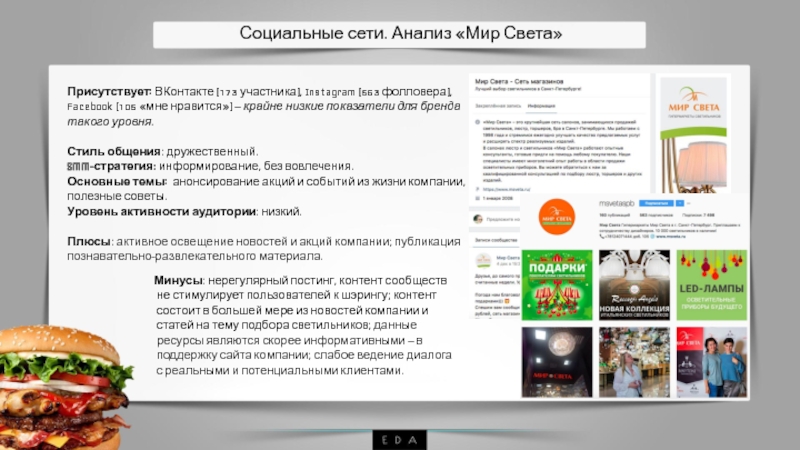Image resolution: width=800 pixels, height=450 pixels.
Task: Click the Мир Света VK cover banner with lamp
Action: 693,135
